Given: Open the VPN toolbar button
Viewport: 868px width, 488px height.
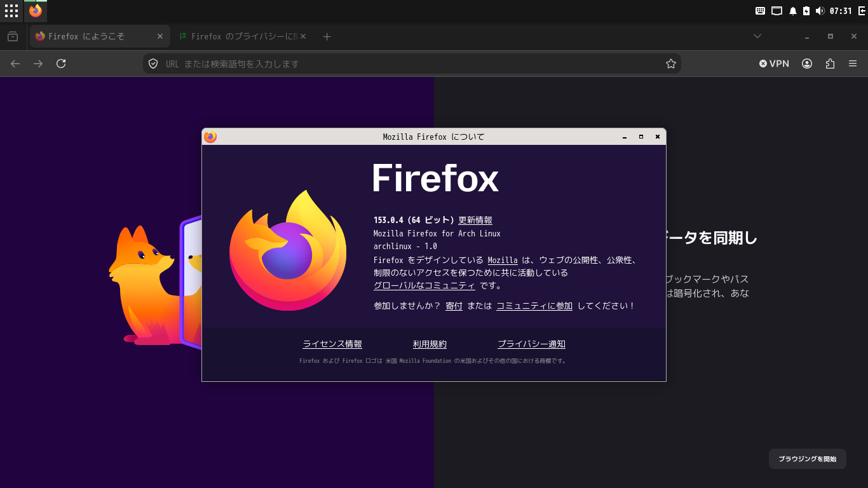Looking at the screenshot, I should click(774, 64).
